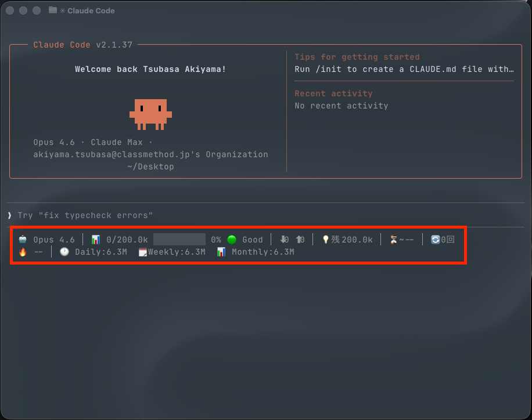The width and height of the screenshot is (532, 420).
Task: Click the clock icon beside Daily usage
Action: click(x=64, y=252)
